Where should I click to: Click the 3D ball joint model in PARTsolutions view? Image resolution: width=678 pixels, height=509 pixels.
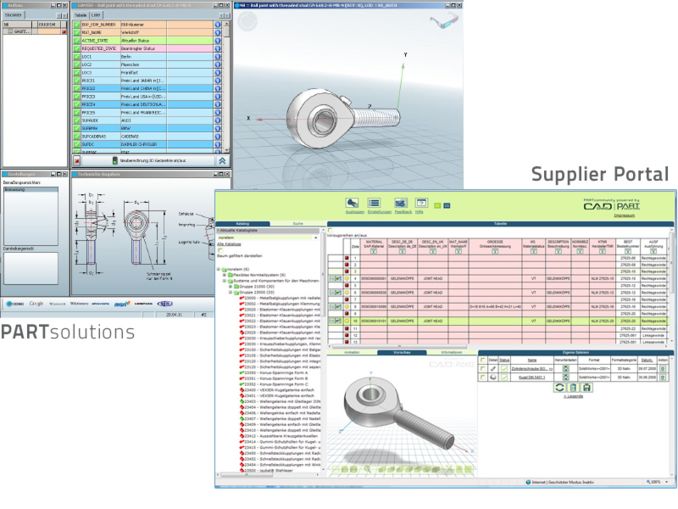342,118
